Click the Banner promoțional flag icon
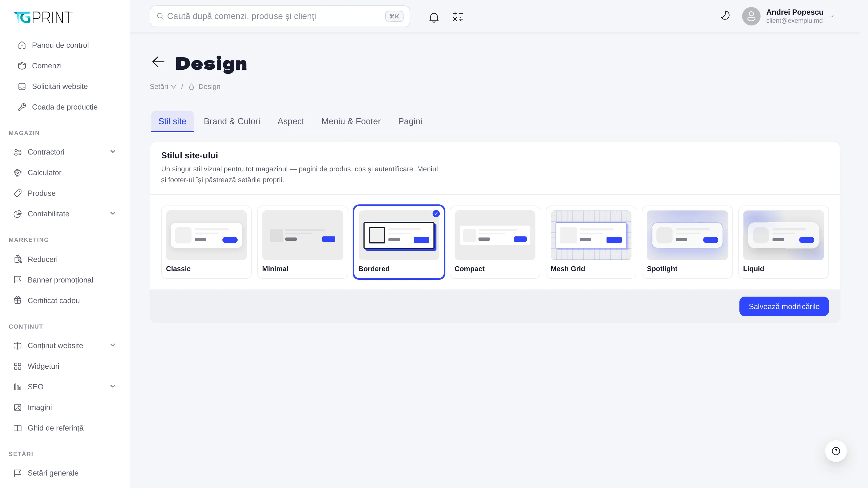This screenshot has width=868, height=488. tap(18, 280)
